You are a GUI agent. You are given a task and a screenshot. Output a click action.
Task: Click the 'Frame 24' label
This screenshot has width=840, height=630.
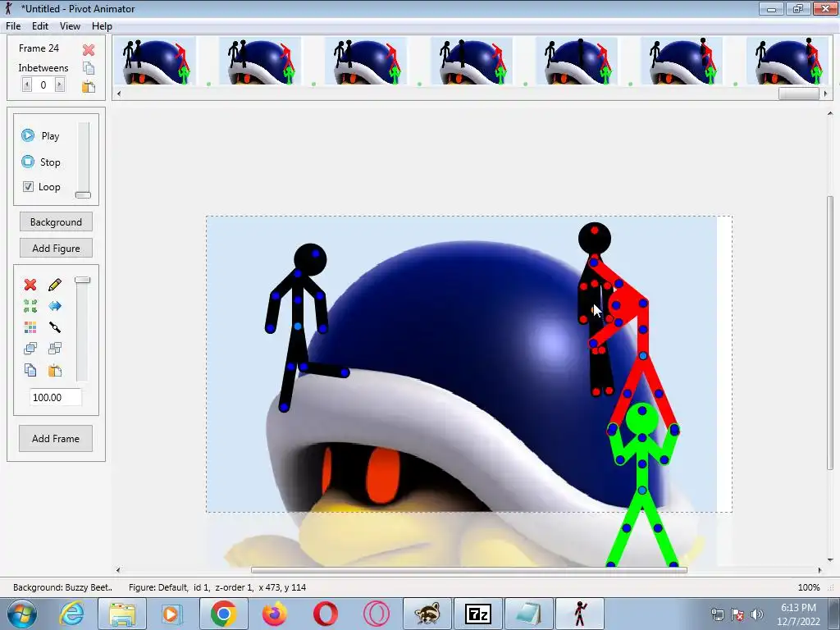(39, 48)
